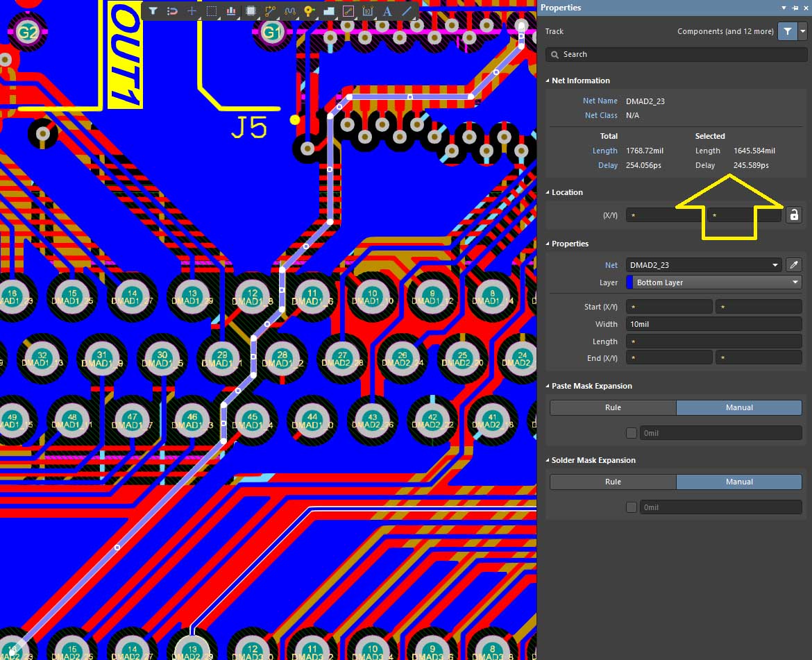
Task: Select the place via tool
Action: point(309,11)
